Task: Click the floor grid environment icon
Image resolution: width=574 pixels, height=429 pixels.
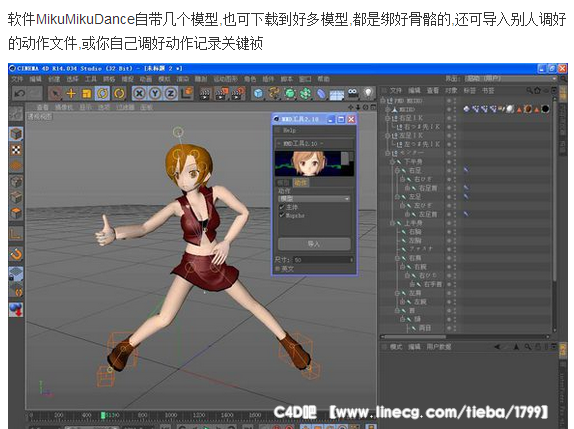Action: (337, 94)
